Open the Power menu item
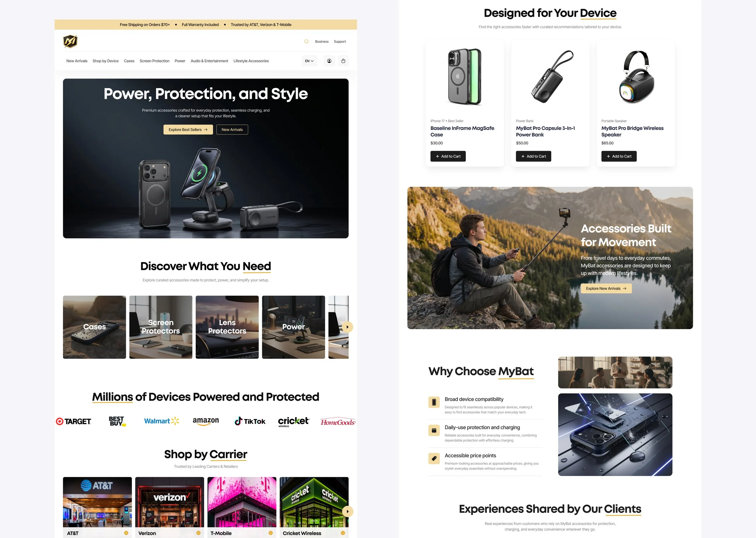 click(x=180, y=61)
